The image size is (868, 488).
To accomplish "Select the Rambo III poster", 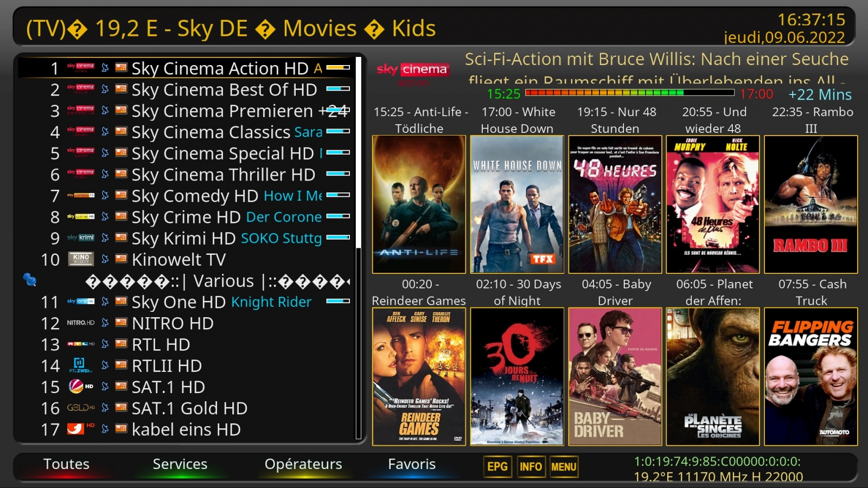I will (x=811, y=204).
